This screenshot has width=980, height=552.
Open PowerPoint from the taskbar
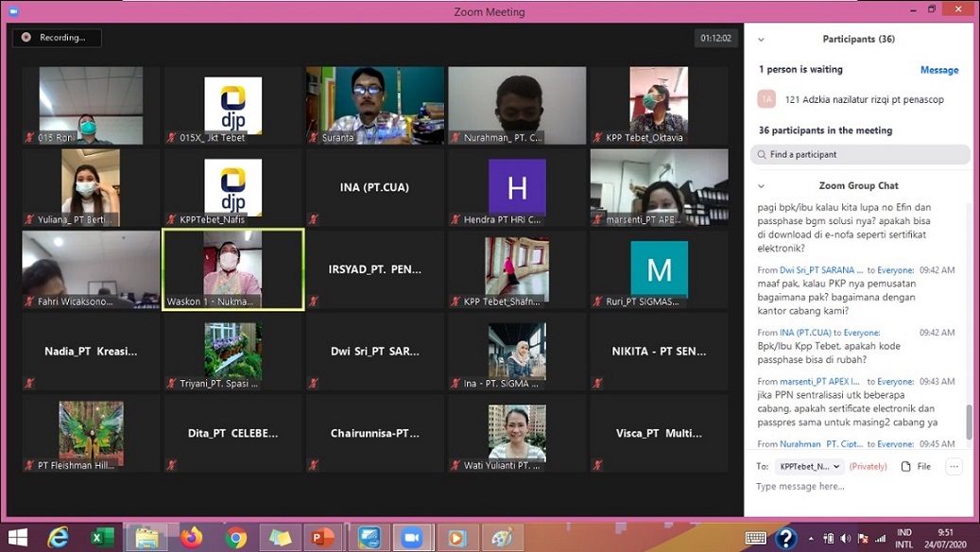tap(323, 537)
